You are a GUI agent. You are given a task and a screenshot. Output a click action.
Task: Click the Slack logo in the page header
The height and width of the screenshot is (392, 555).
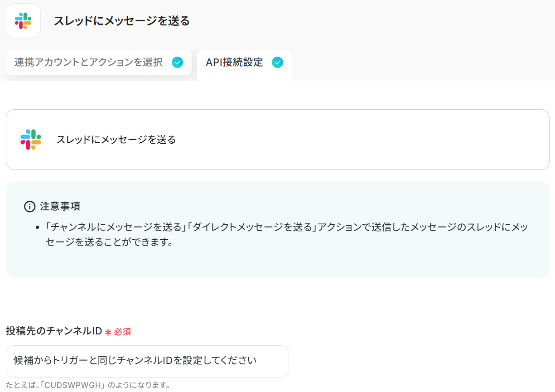coord(23,21)
